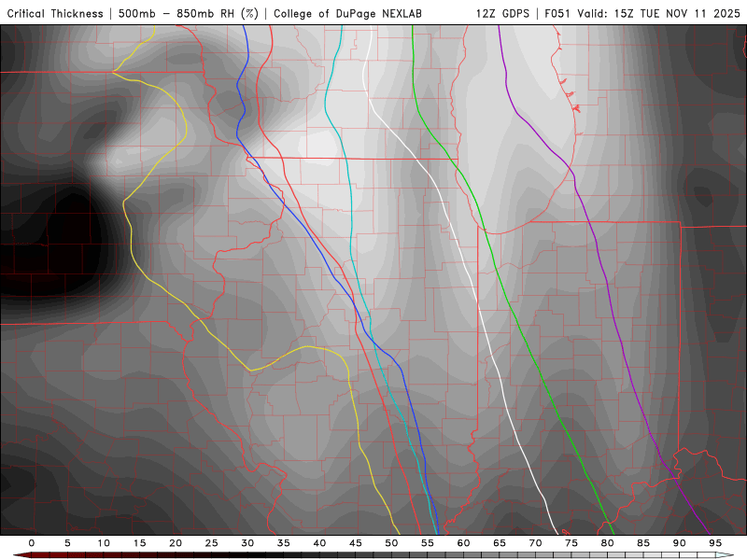Click the 5 value on the color scale
Image resolution: width=747 pixels, height=560 pixels.
click(67, 543)
